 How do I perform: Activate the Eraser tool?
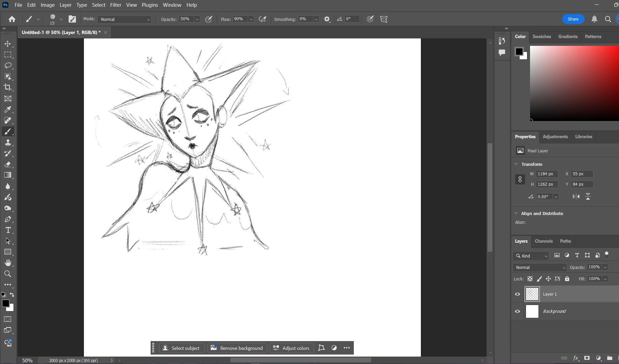(8, 164)
